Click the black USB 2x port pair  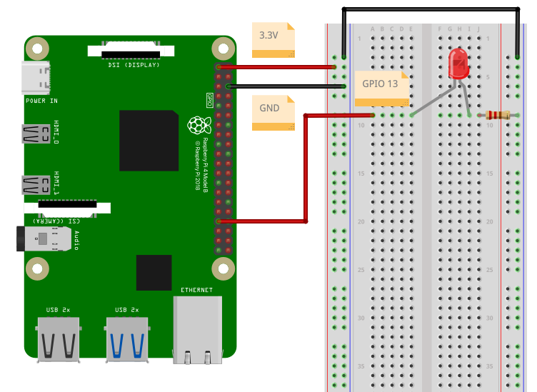pyautogui.click(x=59, y=339)
